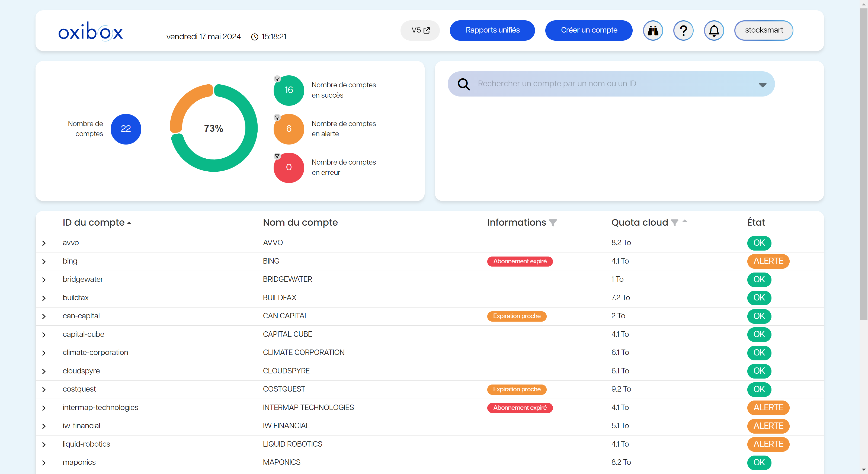Select the BRIDGEWATER account name
868x474 pixels.
[x=287, y=279]
